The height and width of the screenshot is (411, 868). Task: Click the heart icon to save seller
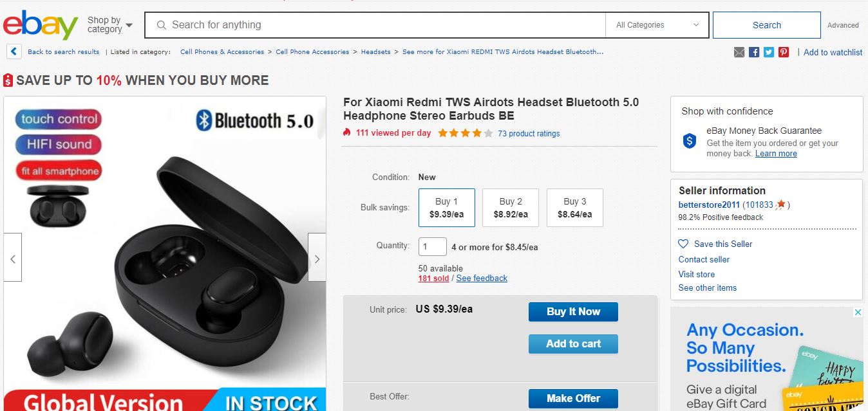683,244
